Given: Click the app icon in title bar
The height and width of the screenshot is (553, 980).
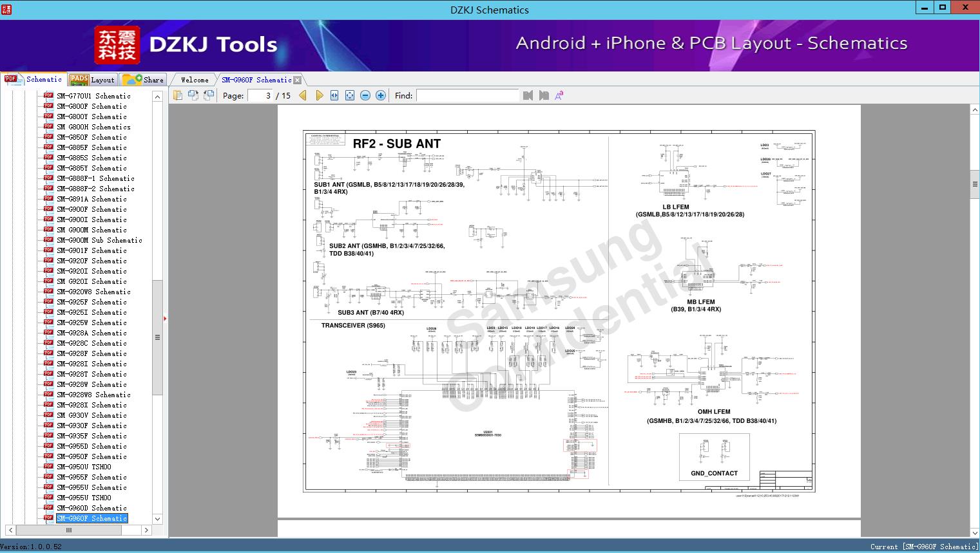Looking at the screenshot, I should [6, 9].
